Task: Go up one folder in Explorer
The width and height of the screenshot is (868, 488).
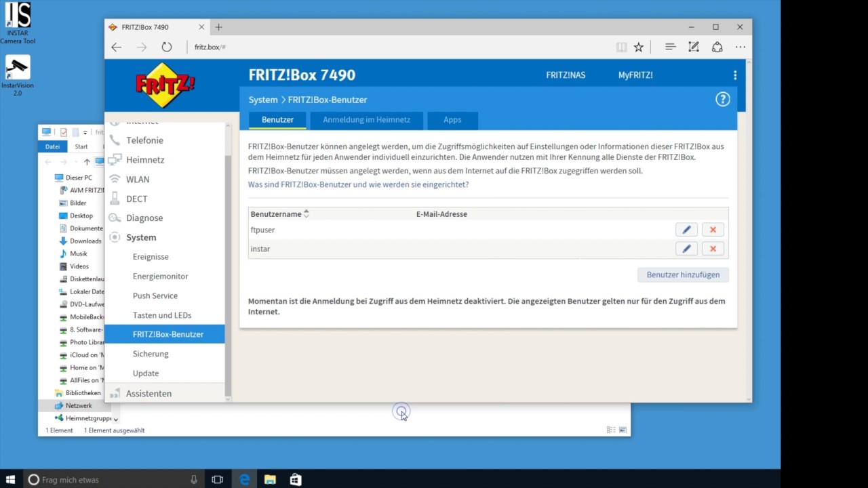Action: pos(87,161)
